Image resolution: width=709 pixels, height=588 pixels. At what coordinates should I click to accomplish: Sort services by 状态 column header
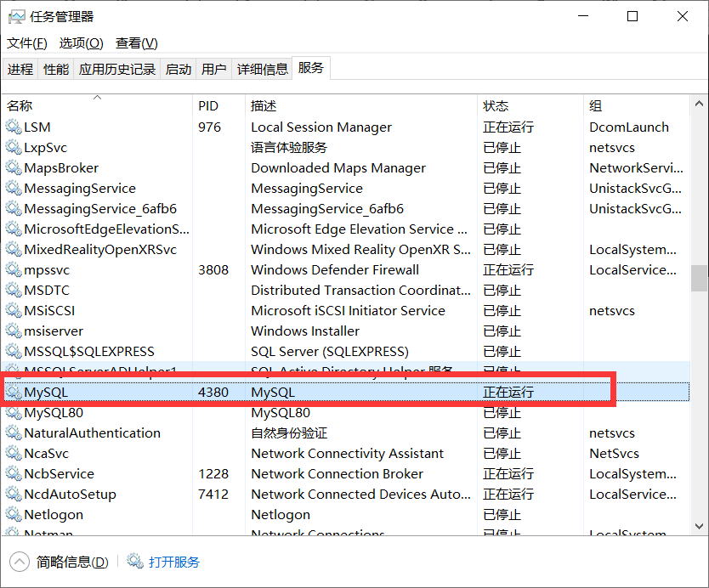tap(530, 105)
